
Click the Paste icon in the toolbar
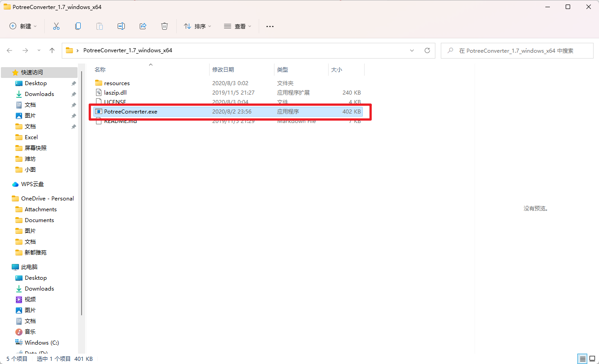[99, 26]
